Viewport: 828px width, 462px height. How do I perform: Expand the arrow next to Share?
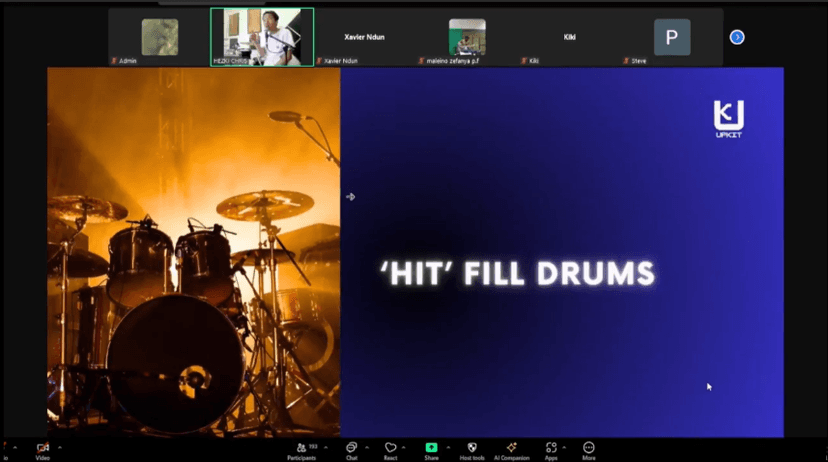click(x=447, y=447)
